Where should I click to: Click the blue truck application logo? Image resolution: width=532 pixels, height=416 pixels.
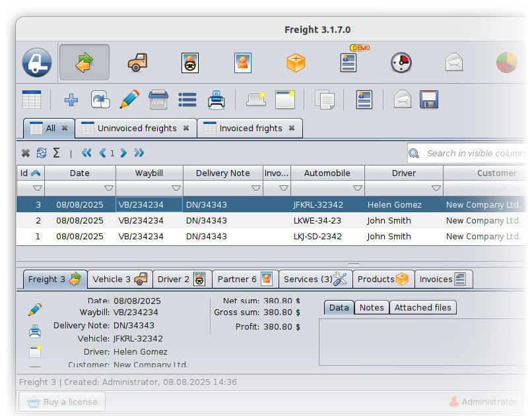pos(37,63)
